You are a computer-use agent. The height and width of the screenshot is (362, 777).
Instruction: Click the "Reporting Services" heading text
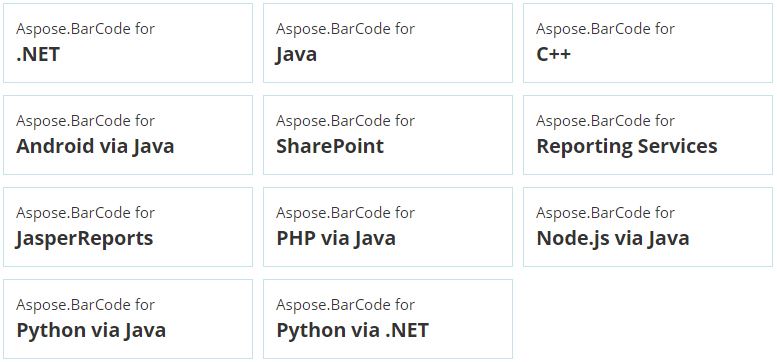[627, 147]
